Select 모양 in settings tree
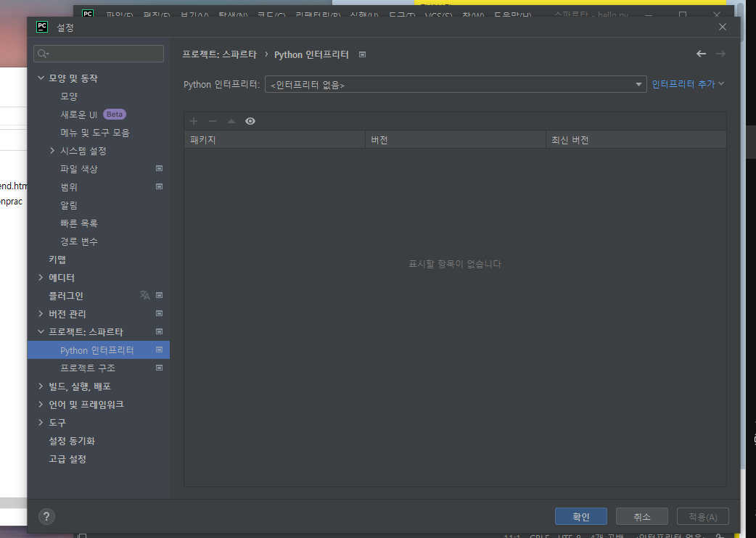The width and height of the screenshot is (756, 538). click(69, 96)
